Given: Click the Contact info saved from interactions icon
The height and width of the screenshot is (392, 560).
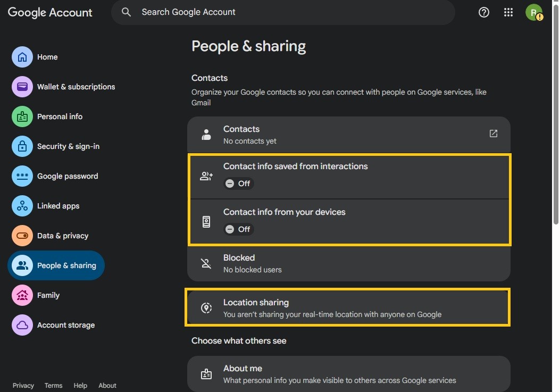Looking at the screenshot, I should 206,176.
